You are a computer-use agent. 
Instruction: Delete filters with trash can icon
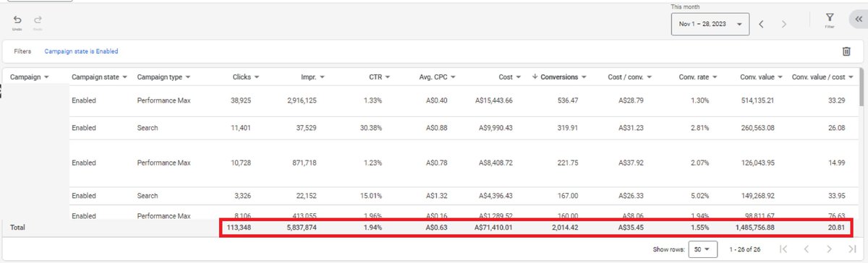pos(846,51)
